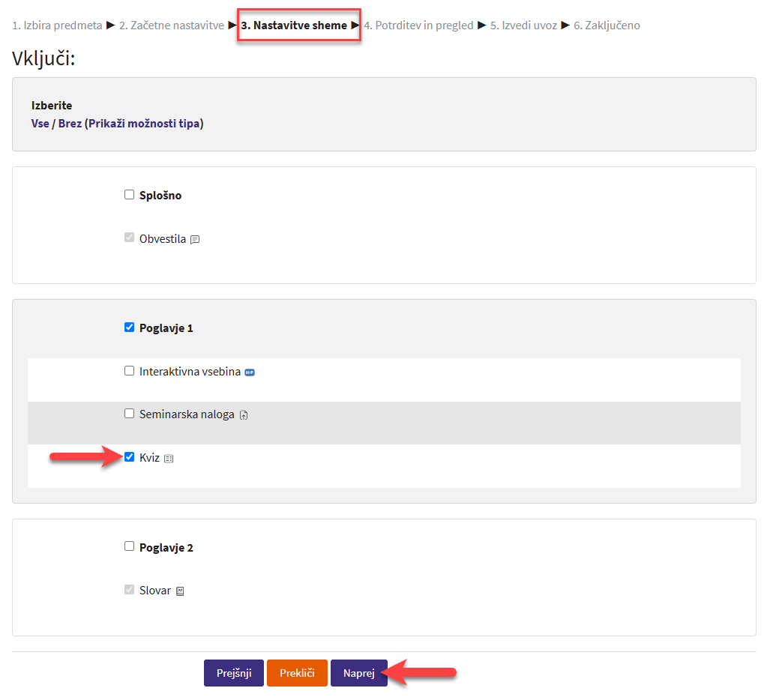The image size is (767, 700).
Task: Click the glossary icon next to Slovar
Action: click(180, 591)
